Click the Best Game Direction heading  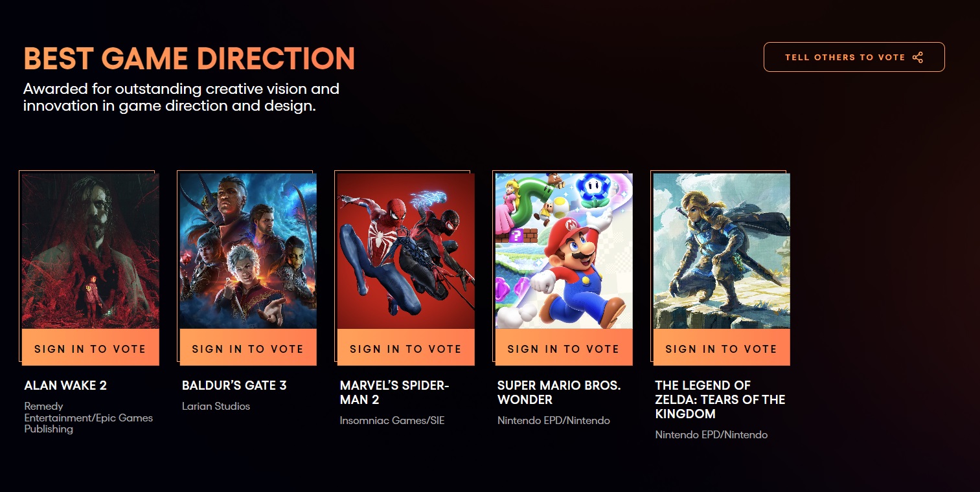tap(189, 58)
